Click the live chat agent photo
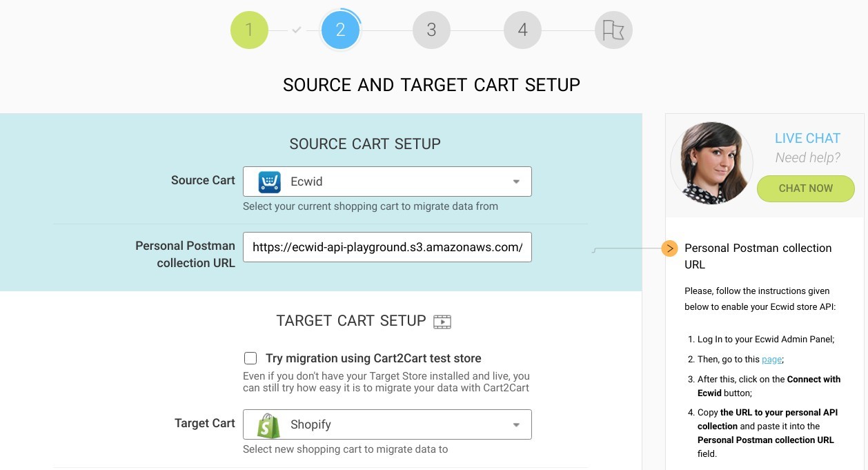This screenshot has height=470, width=868. click(711, 164)
